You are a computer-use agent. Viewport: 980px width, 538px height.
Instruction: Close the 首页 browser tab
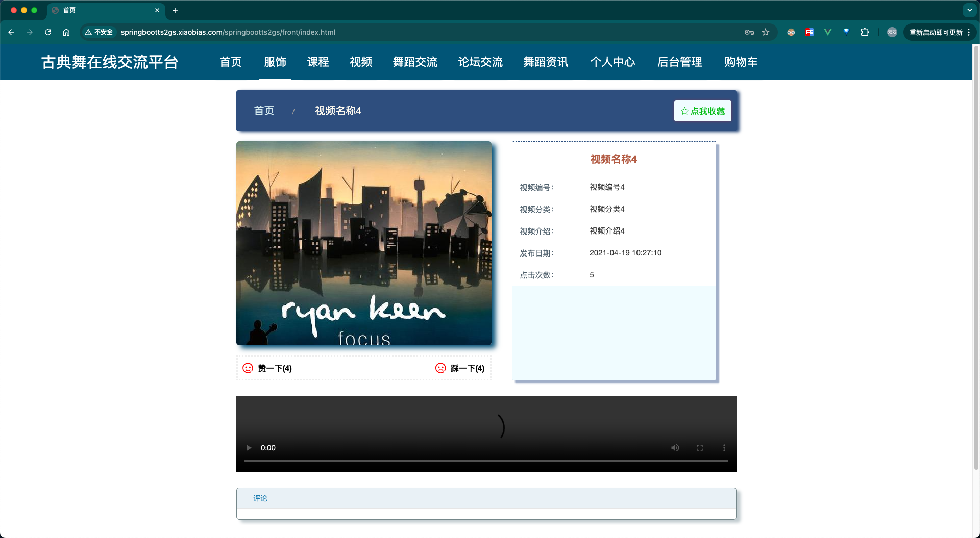click(157, 10)
